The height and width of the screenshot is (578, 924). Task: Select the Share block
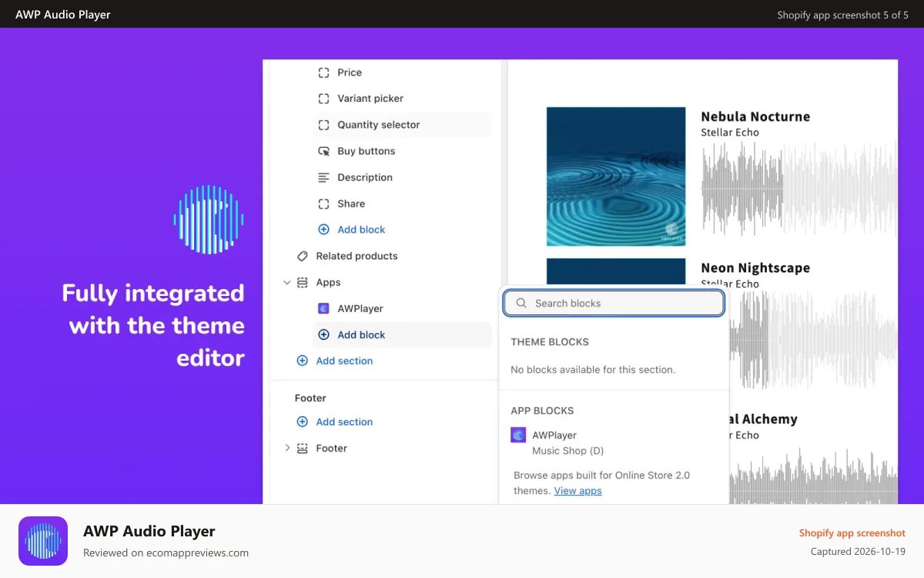[x=403, y=203]
